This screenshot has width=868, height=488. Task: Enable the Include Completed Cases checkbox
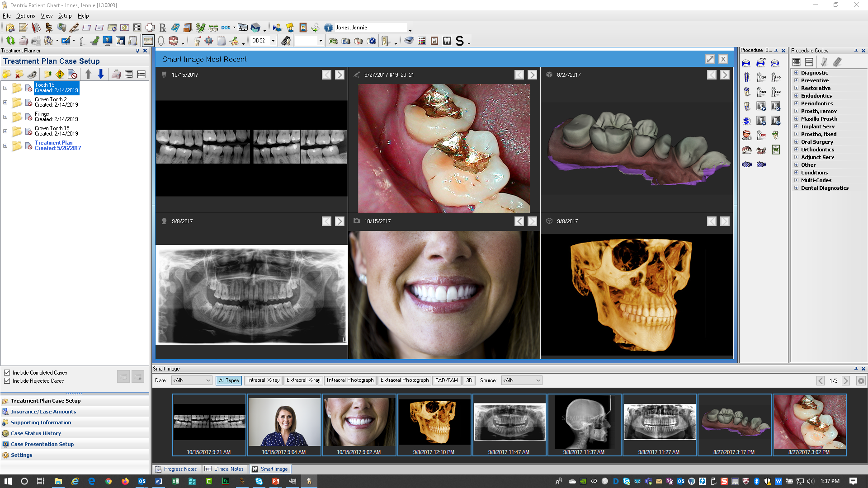click(x=7, y=372)
